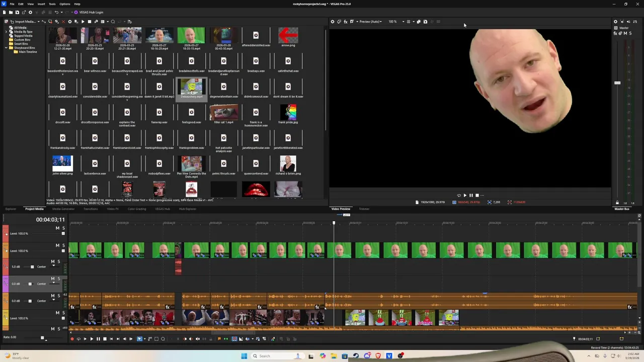Image resolution: width=644 pixels, height=362 pixels.
Task: Play the video preview window
Action: pos(465,195)
